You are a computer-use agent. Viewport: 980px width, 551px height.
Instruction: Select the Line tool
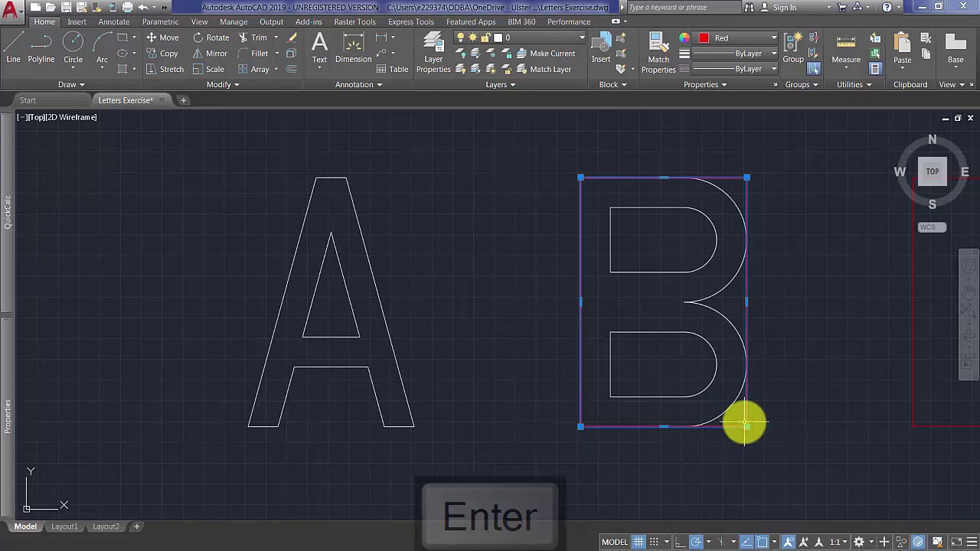pos(13,47)
